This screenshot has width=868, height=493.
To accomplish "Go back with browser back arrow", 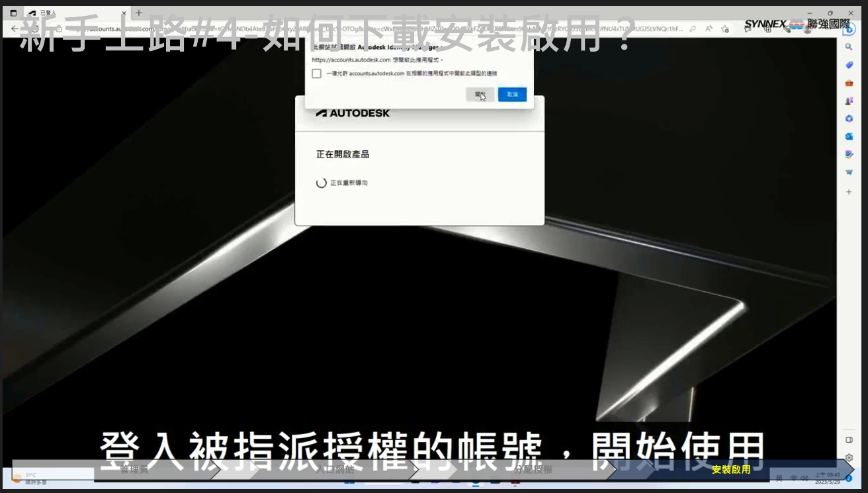I will [15, 29].
